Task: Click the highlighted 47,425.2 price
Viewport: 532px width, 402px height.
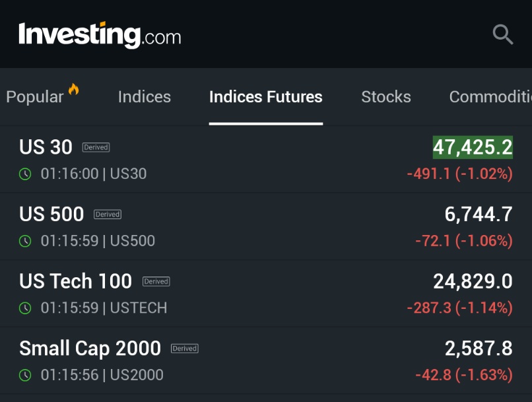Action: pyautogui.click(x=473, y=147)
